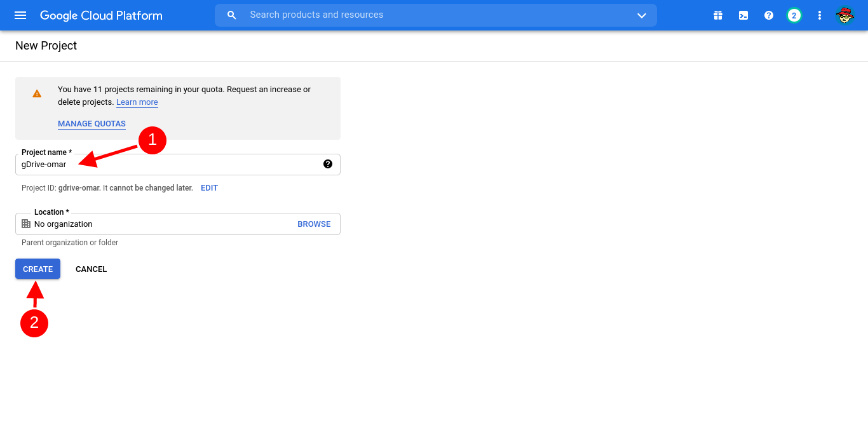Open the free trial gift icon
868x425 pixels.
(718, 15)
